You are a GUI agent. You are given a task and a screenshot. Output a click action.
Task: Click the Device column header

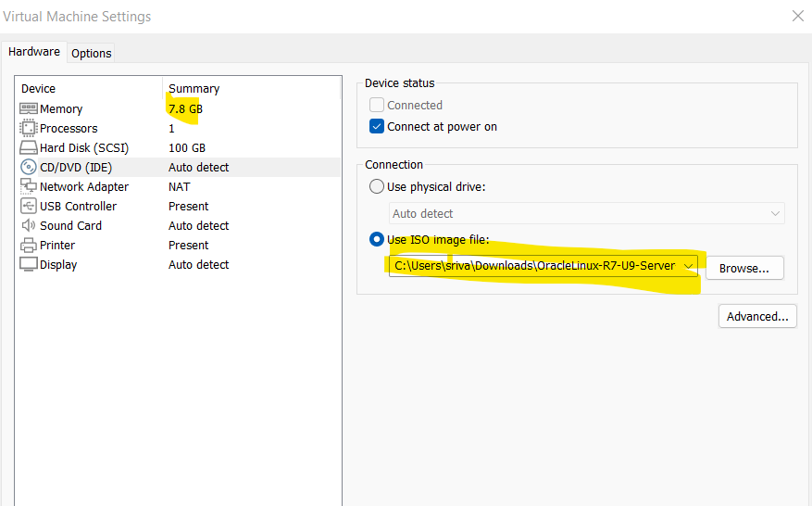click(38, 89)
